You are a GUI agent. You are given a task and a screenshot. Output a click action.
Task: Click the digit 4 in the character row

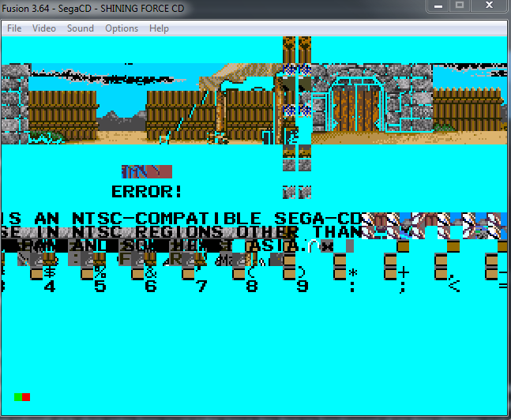pyautogui.click(x=50, y=287)
